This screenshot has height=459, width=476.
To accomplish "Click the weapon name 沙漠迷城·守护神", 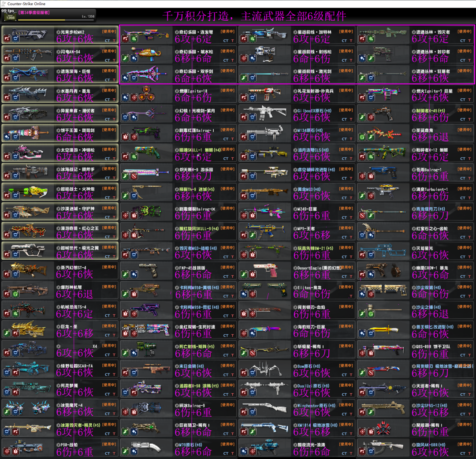I will (78, 209).
